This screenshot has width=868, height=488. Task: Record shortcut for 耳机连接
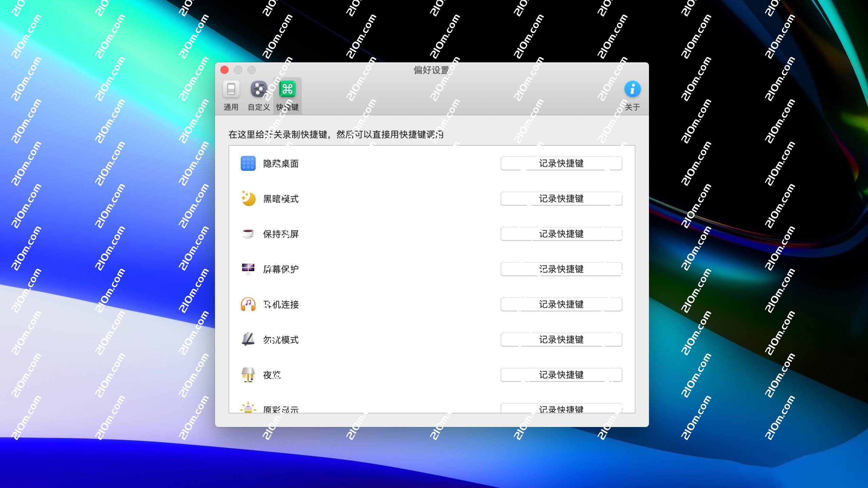pyautogui.click(x=561, y=304)
